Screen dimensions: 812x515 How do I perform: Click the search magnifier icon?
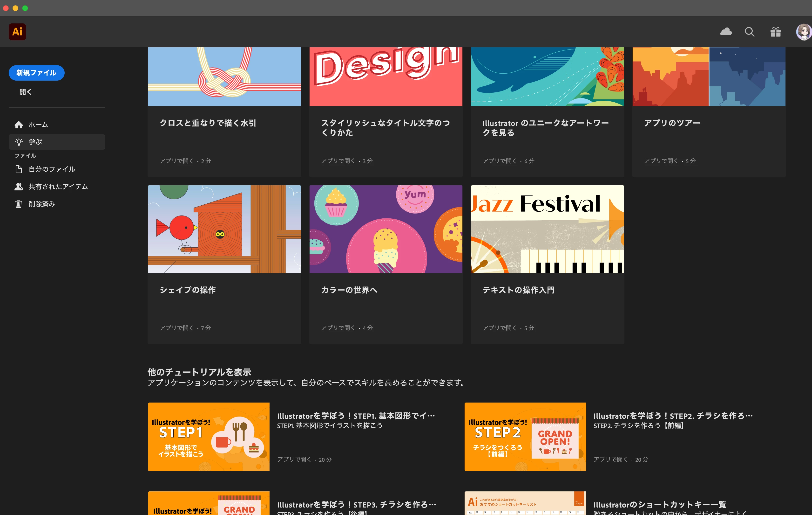point(749,32)
